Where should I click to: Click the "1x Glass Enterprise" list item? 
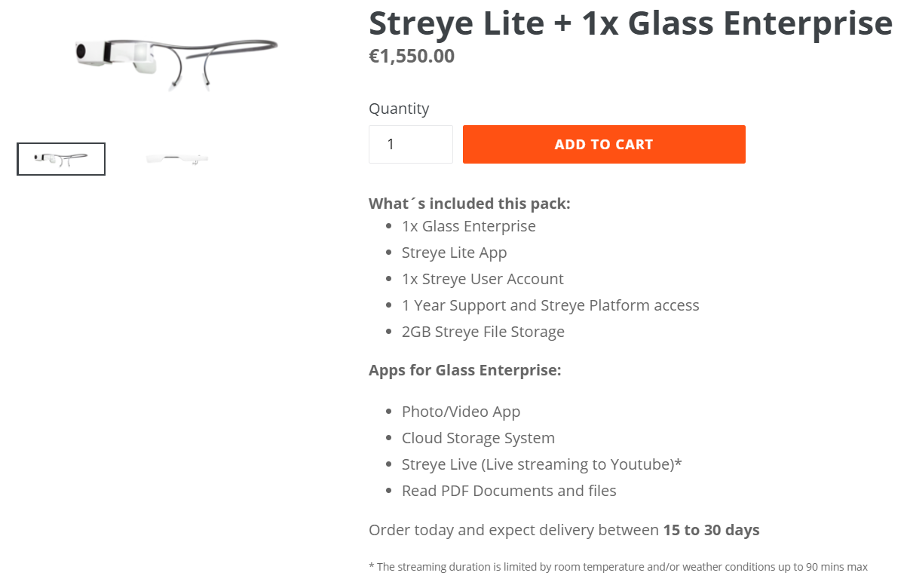coord(469,226)
